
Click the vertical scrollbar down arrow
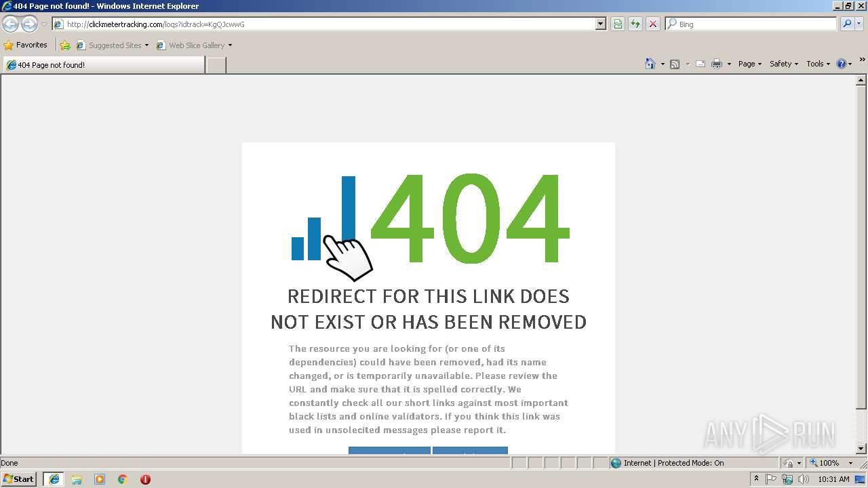coord(861,449)
